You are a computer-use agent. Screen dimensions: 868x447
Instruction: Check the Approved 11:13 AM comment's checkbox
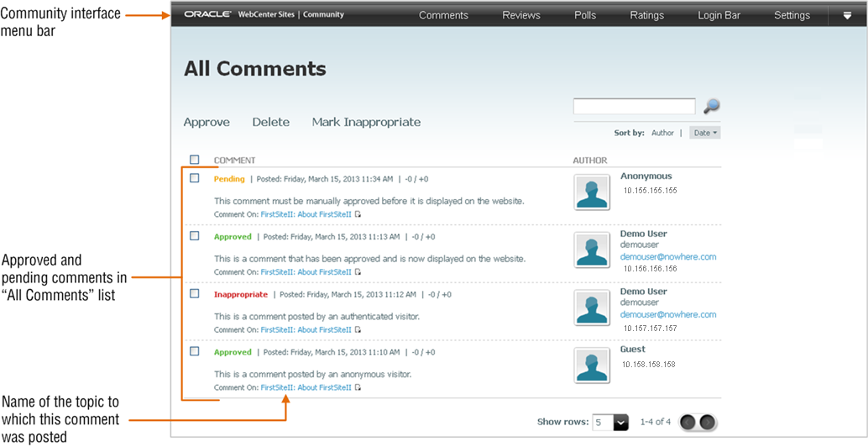tap(194, 235)
